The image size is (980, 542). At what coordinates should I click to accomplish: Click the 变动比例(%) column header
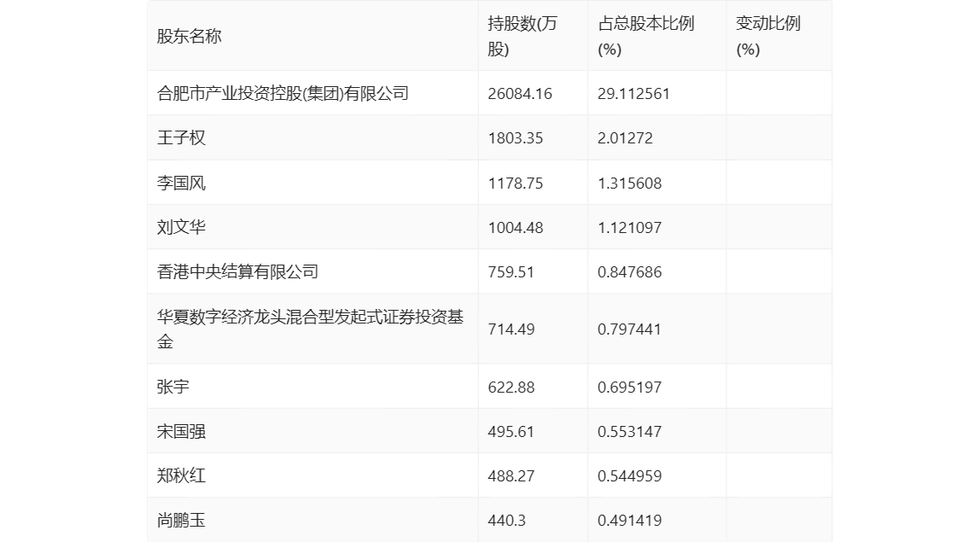point(768,36)
